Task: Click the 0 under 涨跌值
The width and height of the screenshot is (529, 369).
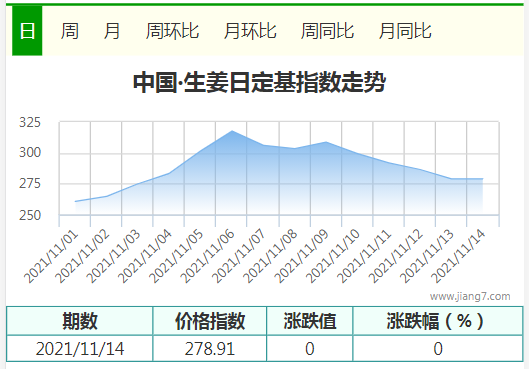Action: coord(310,348)
